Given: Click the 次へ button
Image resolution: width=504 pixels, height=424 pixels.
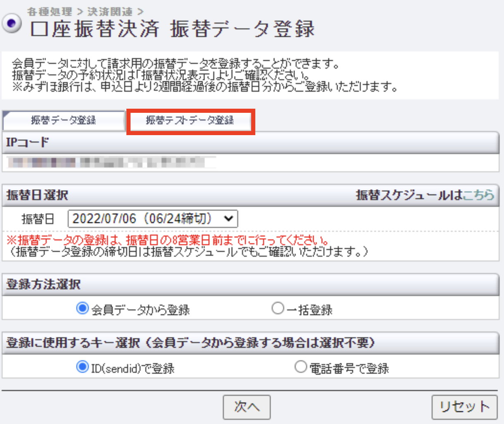Looking at the screenshot, I should click(247, 407).
